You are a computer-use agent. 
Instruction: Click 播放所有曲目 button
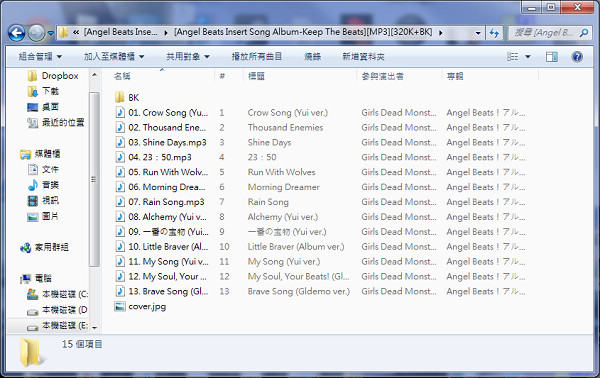pos(256,57)
